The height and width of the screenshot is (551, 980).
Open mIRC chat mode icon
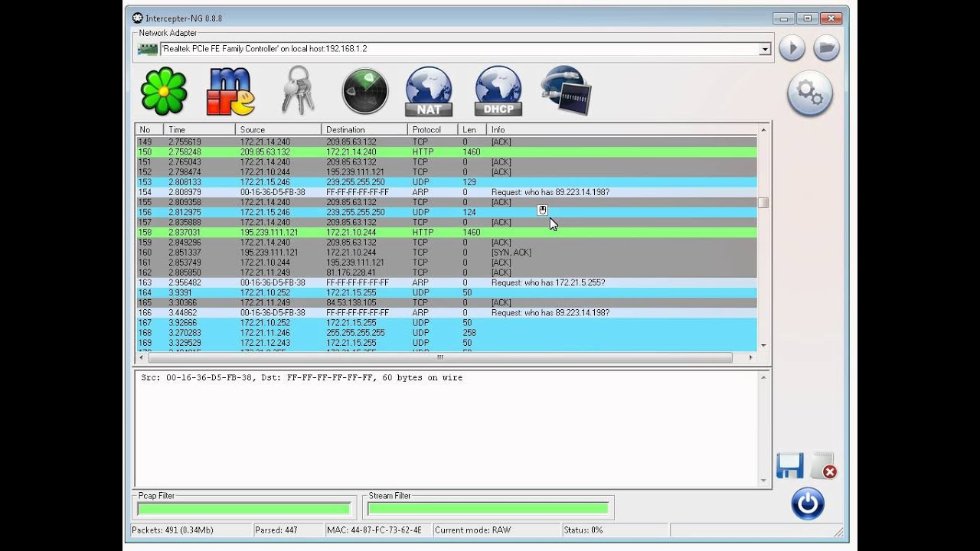(x=230, y=92)
